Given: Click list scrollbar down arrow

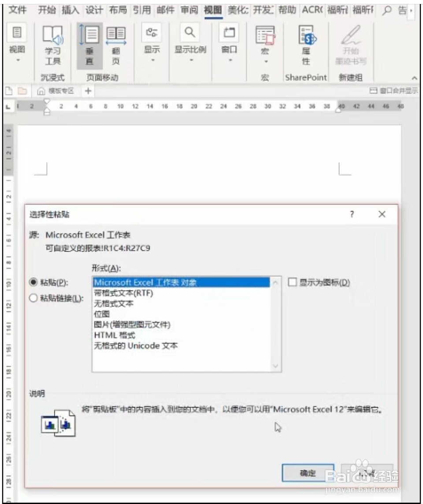Looking at the screenshot, I should (x=275, y=366).
